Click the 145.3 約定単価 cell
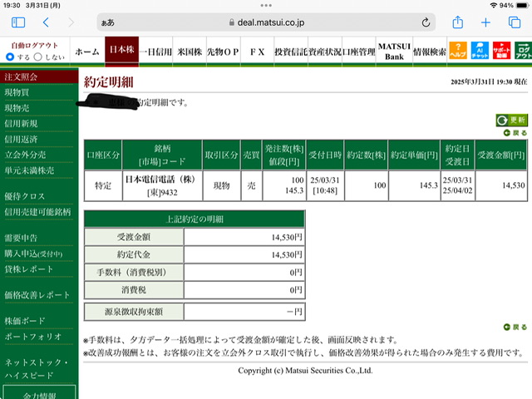The width and height of the screenshot is (532, 399). pos(414,185)
